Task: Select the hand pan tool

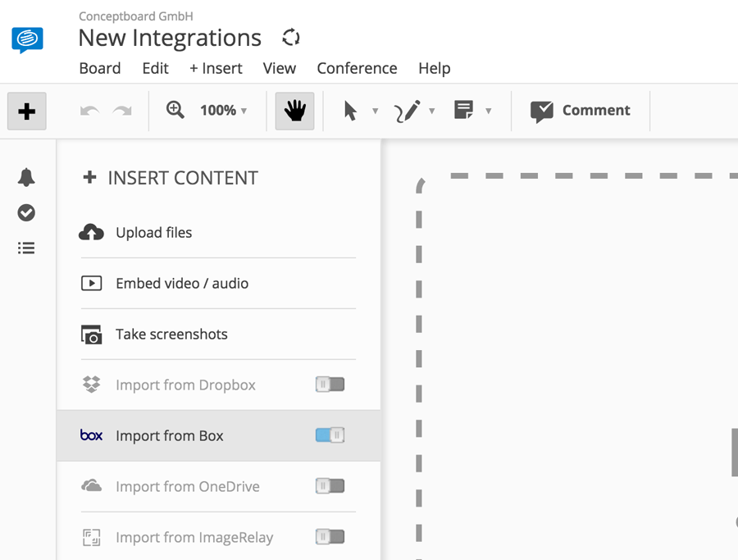Action: tap(294, 111)
